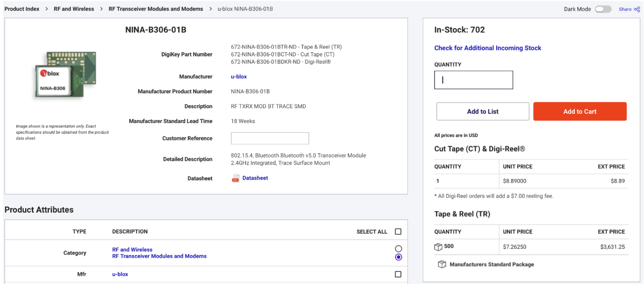644x284 pixels.
Task: Open the u-blox manufacturer link
Action: coord(239,76)
